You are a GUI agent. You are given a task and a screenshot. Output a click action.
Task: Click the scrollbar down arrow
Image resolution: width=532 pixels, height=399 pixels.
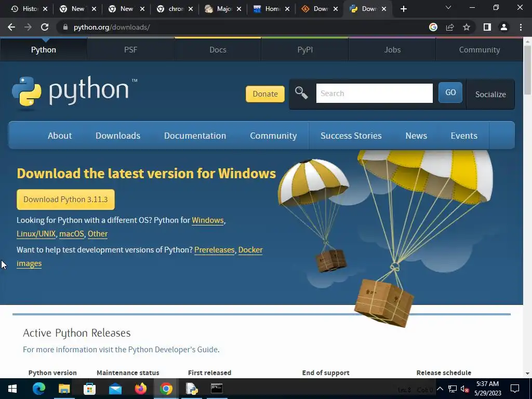pos(527,373)
